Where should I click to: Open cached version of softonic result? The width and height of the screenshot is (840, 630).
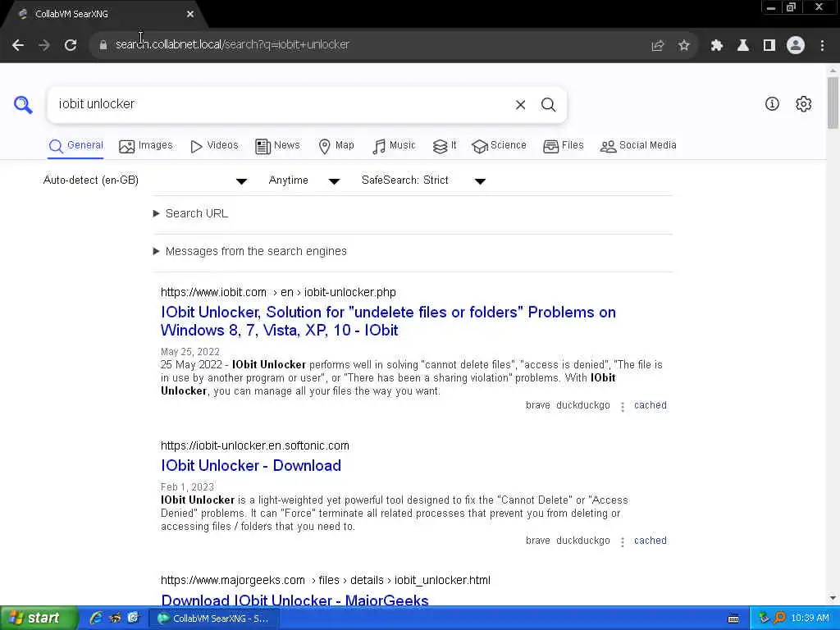click(651, 541)
